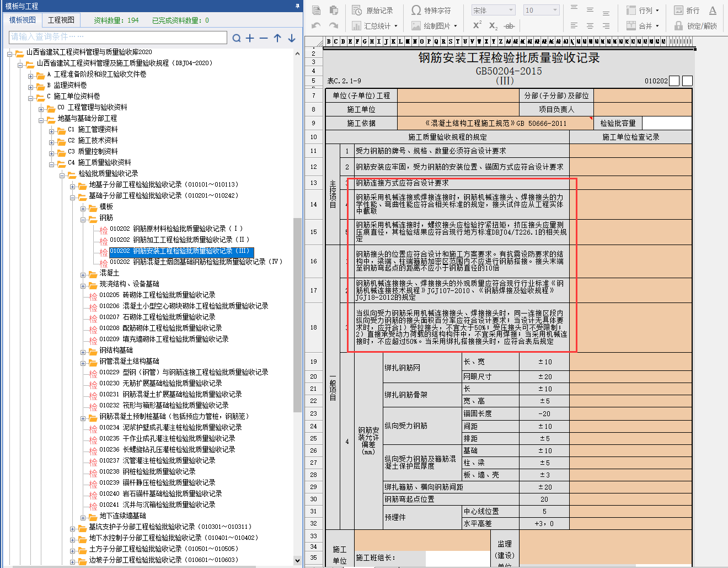Expand the C1 施工管理资料 node
Screen dimensions: 728x568
(52, 131)
